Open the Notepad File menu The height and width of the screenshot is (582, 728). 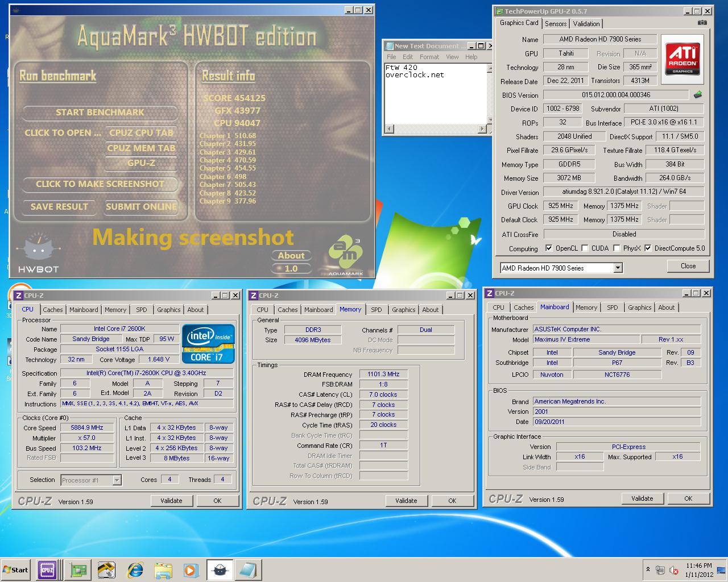(x=391, y=57)
